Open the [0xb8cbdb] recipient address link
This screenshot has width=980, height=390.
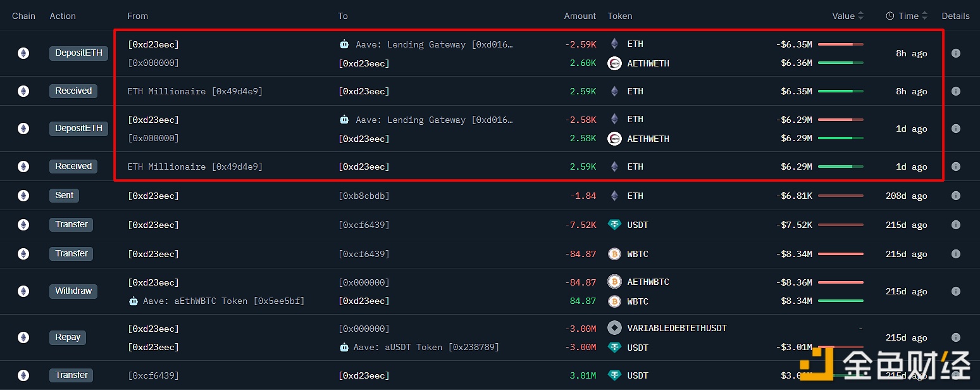(x=364, y=196)
